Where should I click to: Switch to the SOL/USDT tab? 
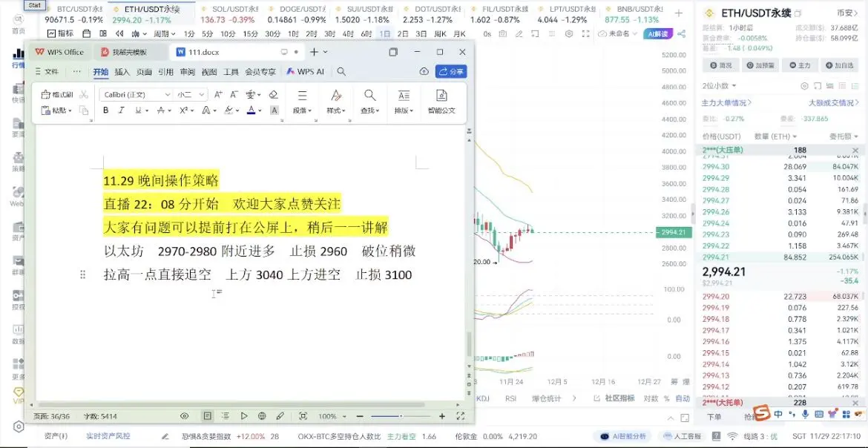click(x=230, y=14)
